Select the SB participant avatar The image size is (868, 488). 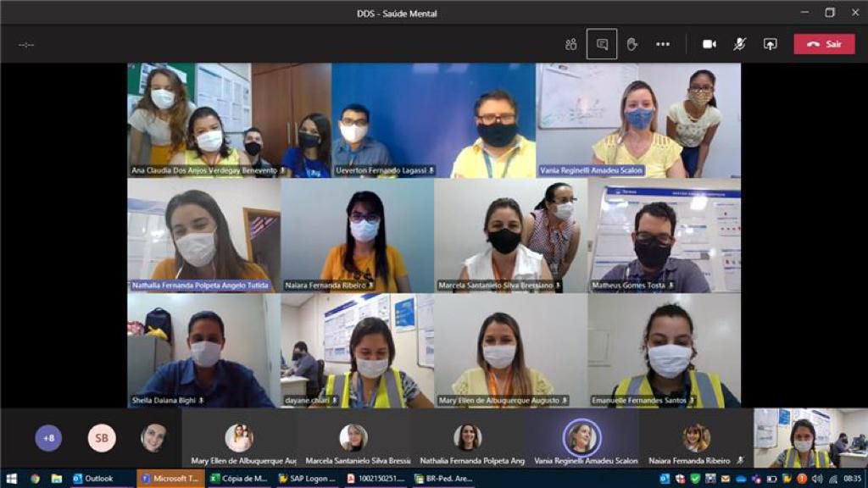pyautogui.click(x=102, y=438)
